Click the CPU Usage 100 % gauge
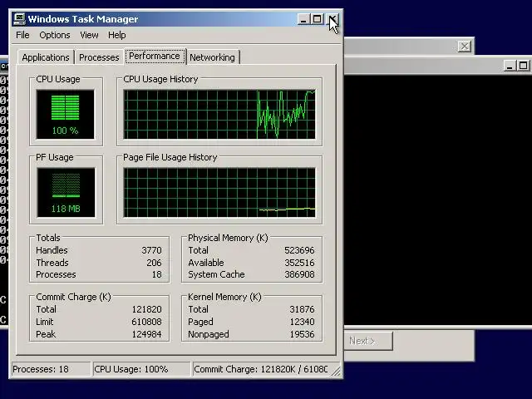The width and height of the screenshot is (532, 399). point(65,115)
